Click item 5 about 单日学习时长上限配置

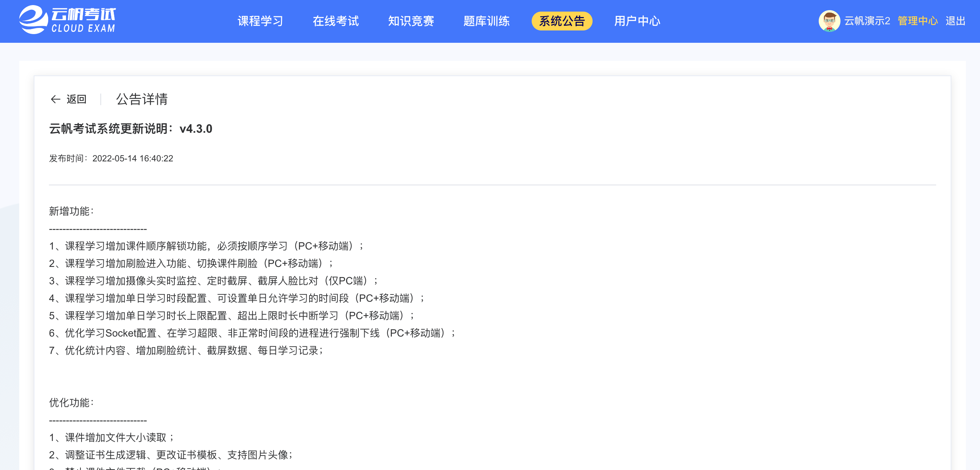(x=232, y=316)
